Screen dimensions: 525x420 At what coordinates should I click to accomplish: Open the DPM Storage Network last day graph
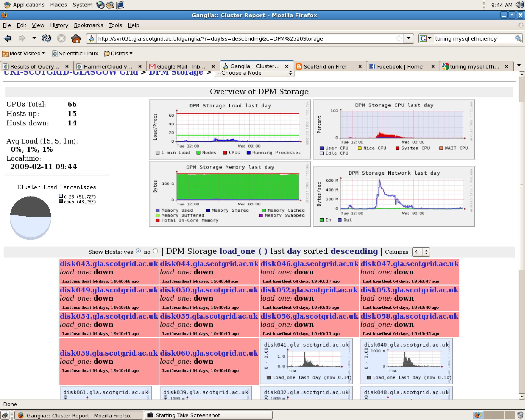tap(394, 196)
